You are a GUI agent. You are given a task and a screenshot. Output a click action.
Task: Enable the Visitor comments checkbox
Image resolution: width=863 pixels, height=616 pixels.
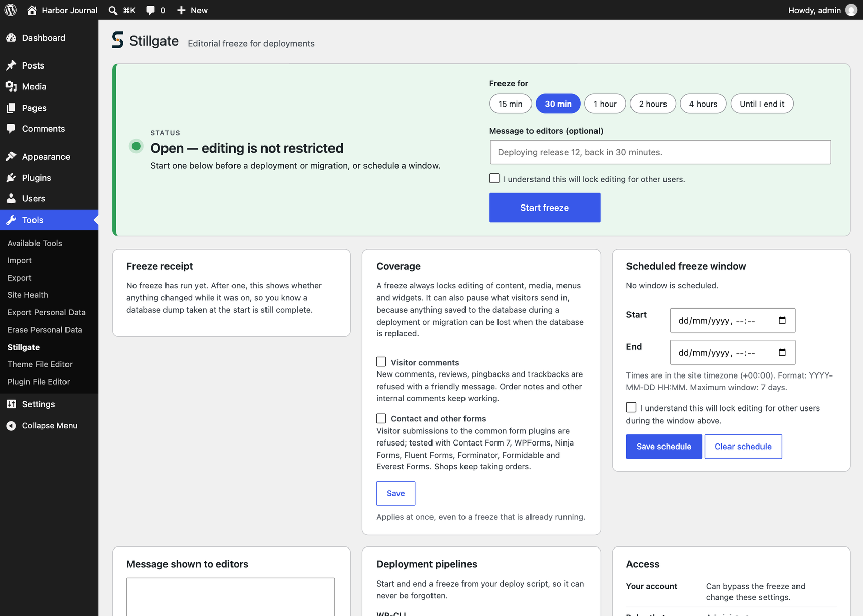click(x=381, y=362)
